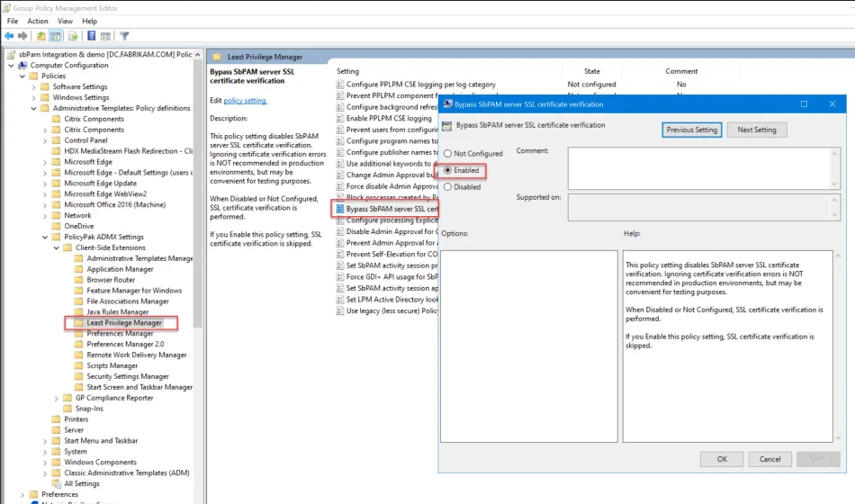Viewport: 855px width, 504px height.
Task: Click the Show/Hide Action Pane icon
Action: pyautogui.click(x=105, y=36)
